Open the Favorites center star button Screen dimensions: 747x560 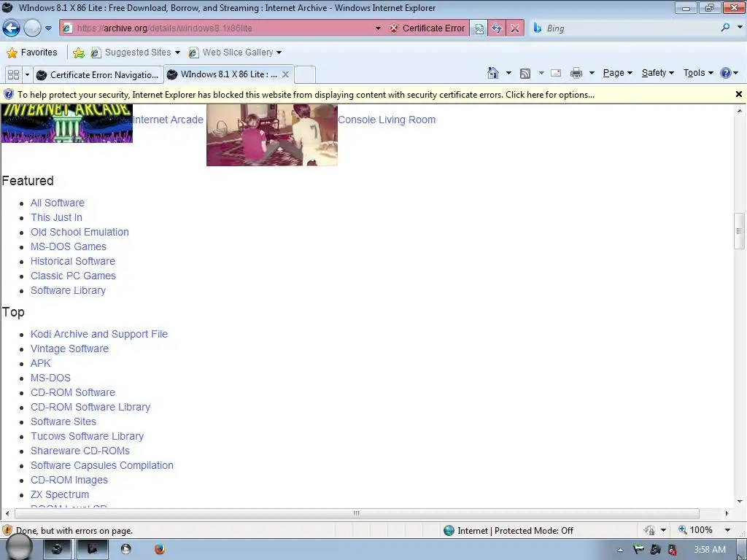32,52
